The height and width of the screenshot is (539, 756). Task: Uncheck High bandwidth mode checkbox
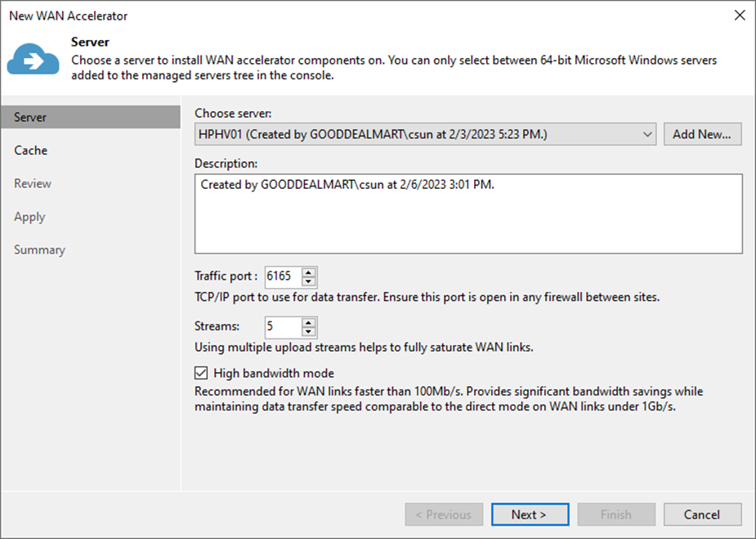(201, 373)
